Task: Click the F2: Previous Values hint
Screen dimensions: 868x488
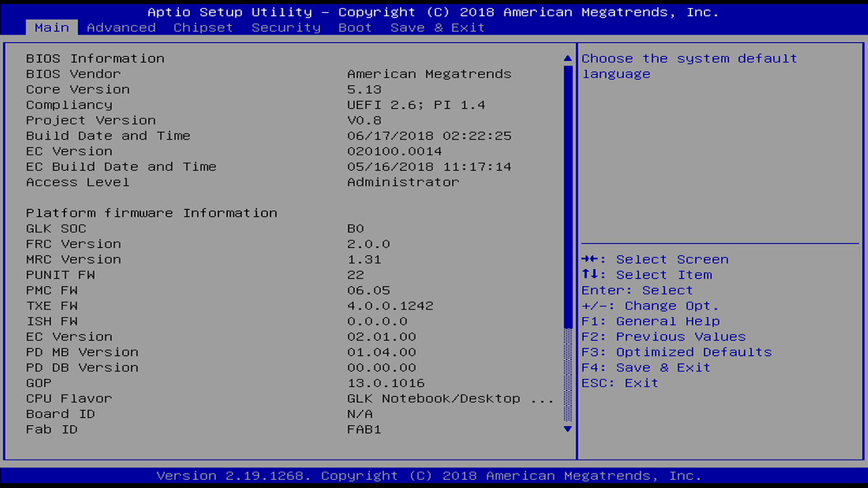Action: point(664,337)
